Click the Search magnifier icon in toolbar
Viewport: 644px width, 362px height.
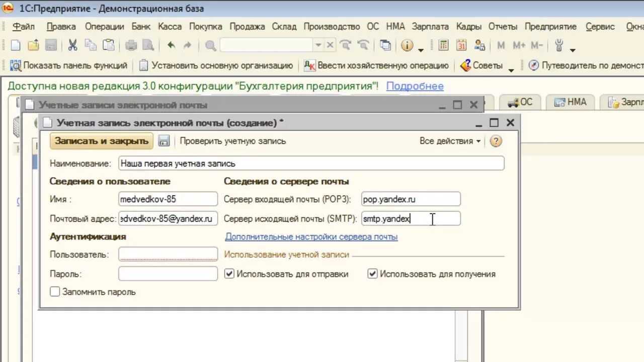(x=211, y=46)
